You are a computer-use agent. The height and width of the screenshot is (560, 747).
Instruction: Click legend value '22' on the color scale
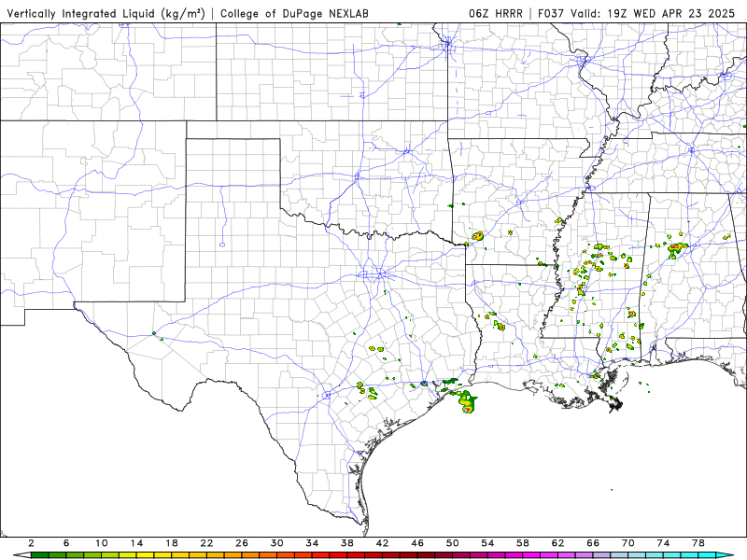coord(206,543)
